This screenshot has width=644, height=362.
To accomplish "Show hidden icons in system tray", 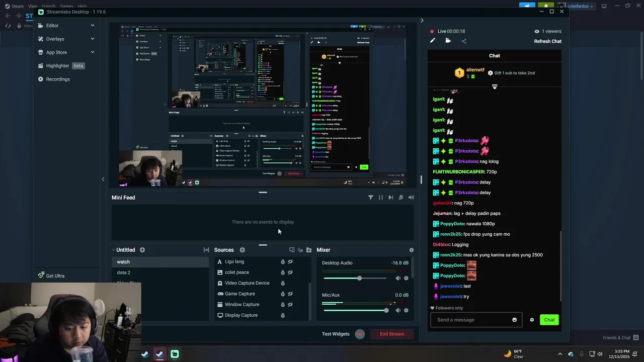I will pos(560,354).
